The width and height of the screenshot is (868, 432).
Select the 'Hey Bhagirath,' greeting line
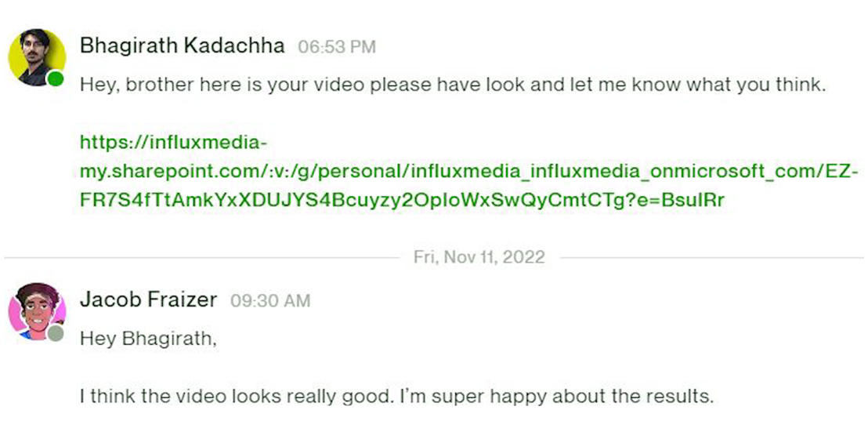(x=148, y=339)
